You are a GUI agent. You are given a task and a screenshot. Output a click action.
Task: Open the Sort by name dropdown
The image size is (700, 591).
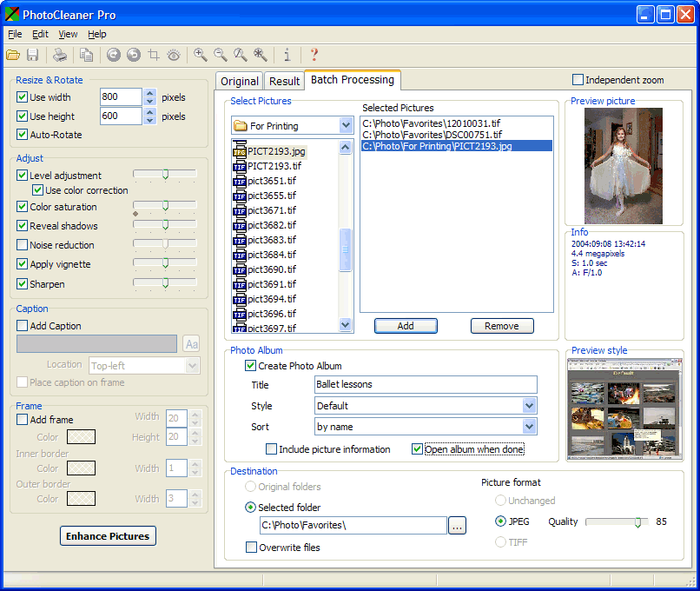[529, 427]
